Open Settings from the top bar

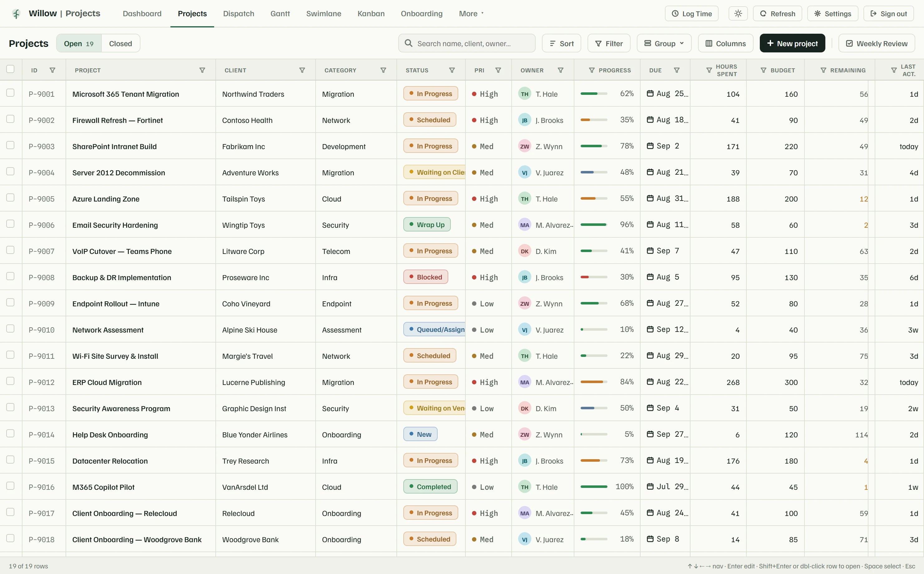pos(833,14)
